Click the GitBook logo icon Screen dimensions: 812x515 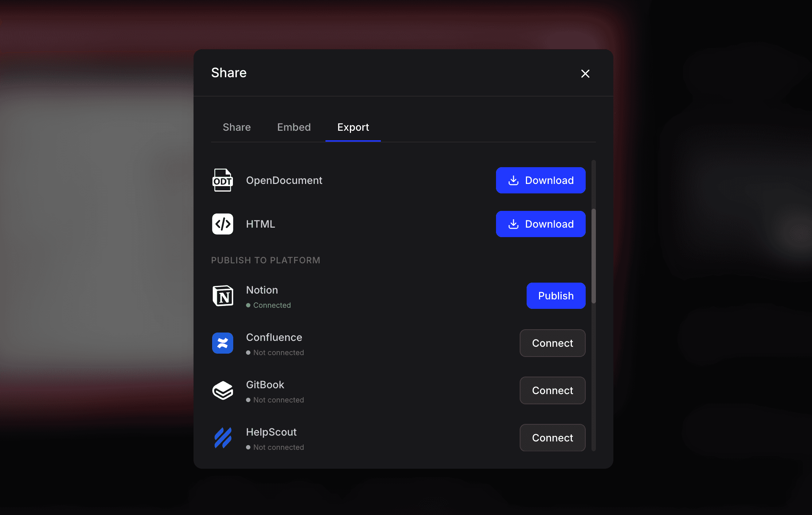222,390
